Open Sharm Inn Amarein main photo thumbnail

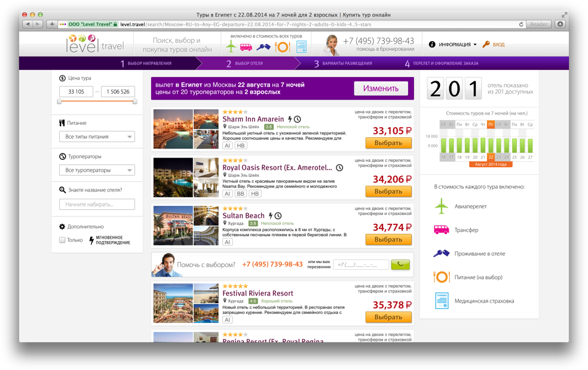(x=173, y=129)
